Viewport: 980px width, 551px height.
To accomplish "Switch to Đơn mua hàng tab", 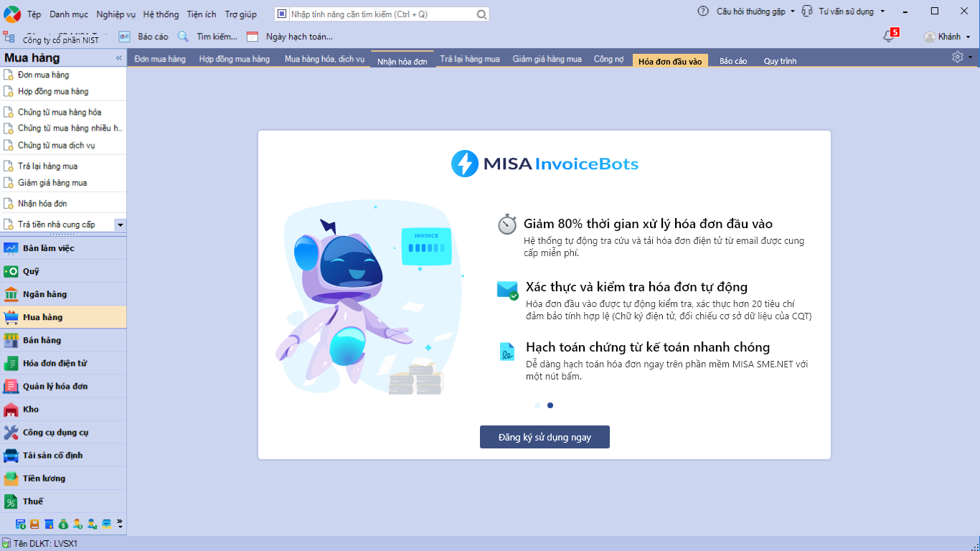I will point(160,59).
